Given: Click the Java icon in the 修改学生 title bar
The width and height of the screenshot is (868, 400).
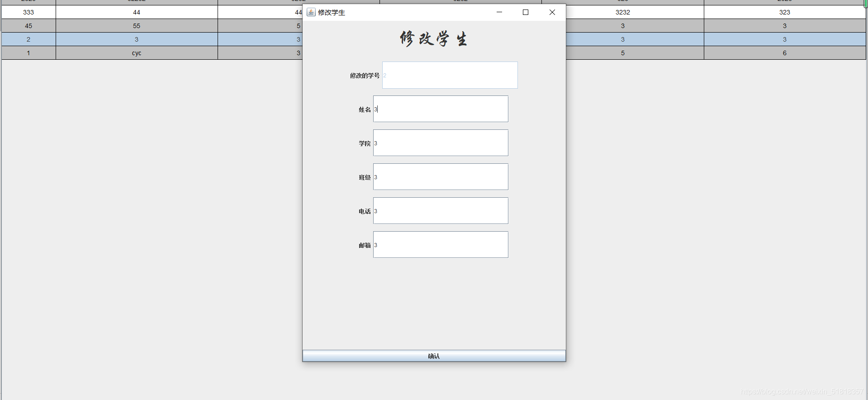Looking at the screenshot, I should [311, 12].
